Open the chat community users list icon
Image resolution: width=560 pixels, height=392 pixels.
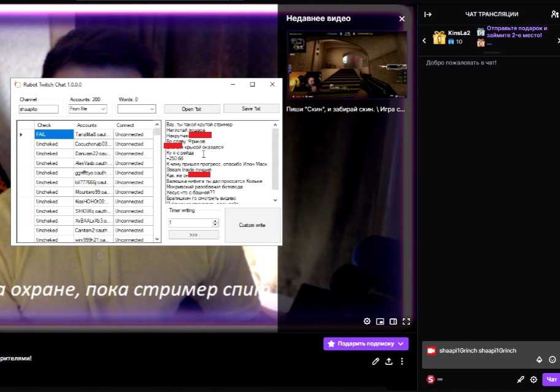[x=554, y=14]
